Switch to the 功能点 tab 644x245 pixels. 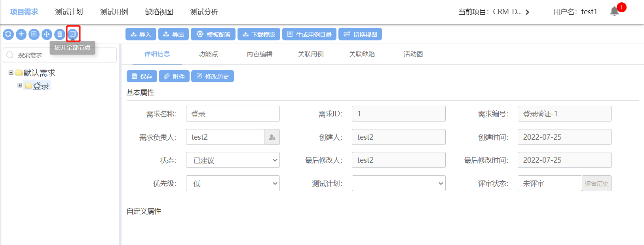pyautogui.click(x=208, y=54)
